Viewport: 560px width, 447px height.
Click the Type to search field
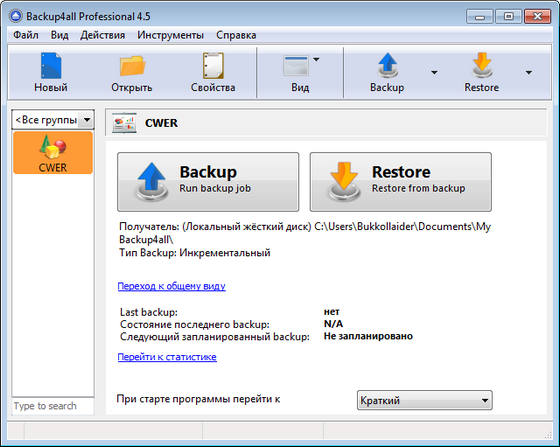coord(53,406)
